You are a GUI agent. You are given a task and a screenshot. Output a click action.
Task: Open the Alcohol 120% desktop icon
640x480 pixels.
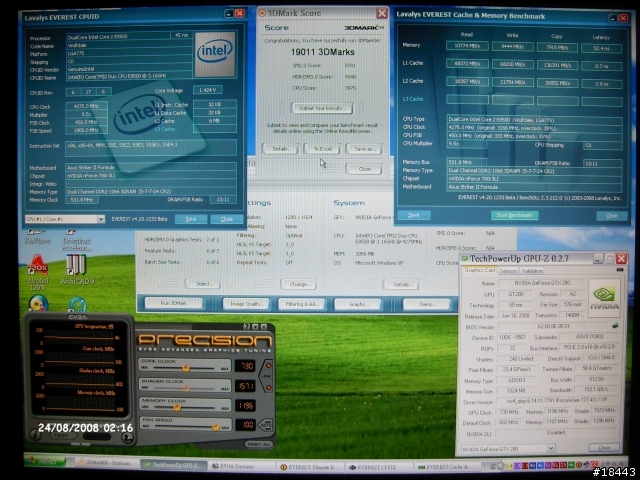tap(38, 271)
